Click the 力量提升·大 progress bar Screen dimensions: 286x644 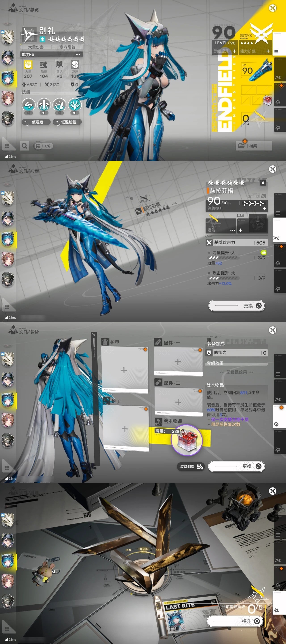point(224,258)
